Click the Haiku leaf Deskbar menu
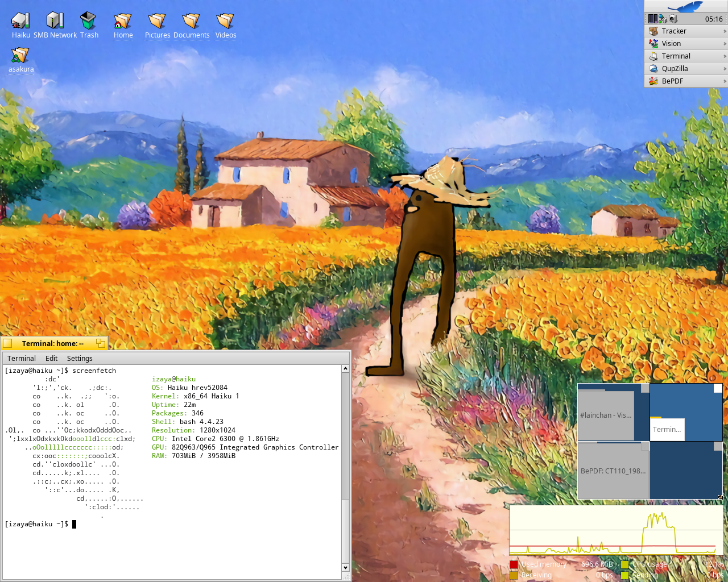This screenshot has width=728, height=582. click(x=686, y=6)
